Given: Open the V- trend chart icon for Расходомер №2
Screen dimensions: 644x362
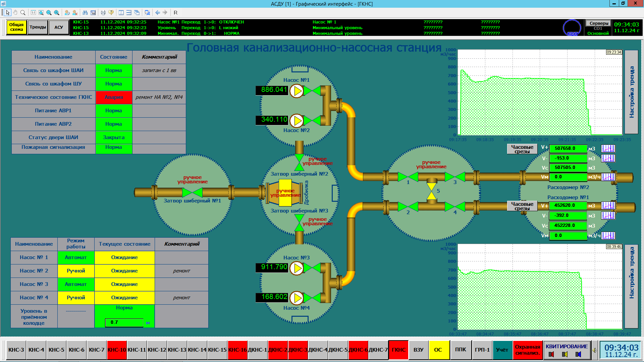Looking at the screenshot, I should tap(608, 158).
